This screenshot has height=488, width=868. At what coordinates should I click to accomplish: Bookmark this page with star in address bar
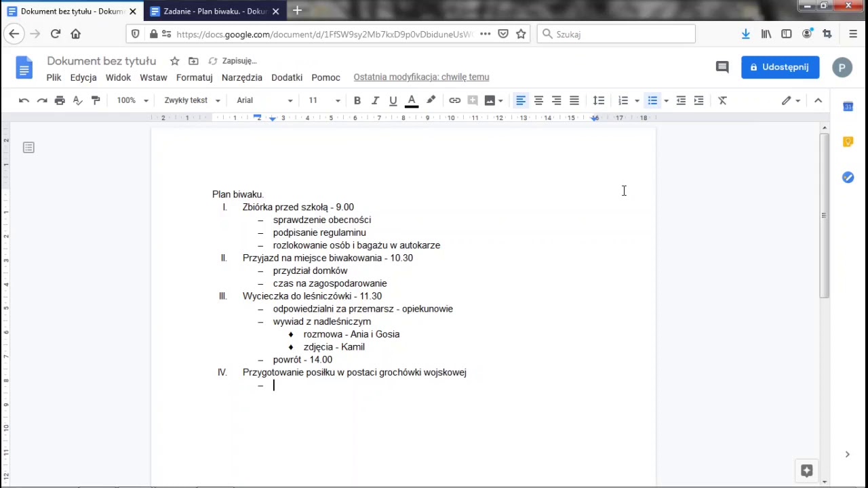521,34
